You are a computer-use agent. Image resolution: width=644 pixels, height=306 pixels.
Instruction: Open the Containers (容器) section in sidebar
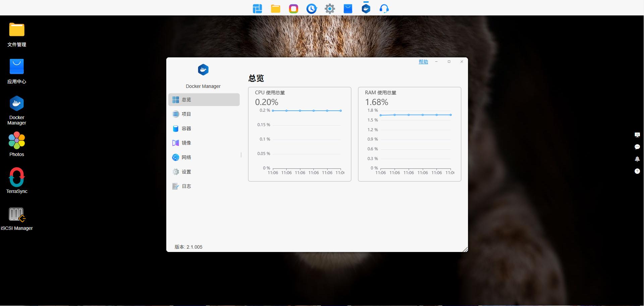(x=186, y=128)
